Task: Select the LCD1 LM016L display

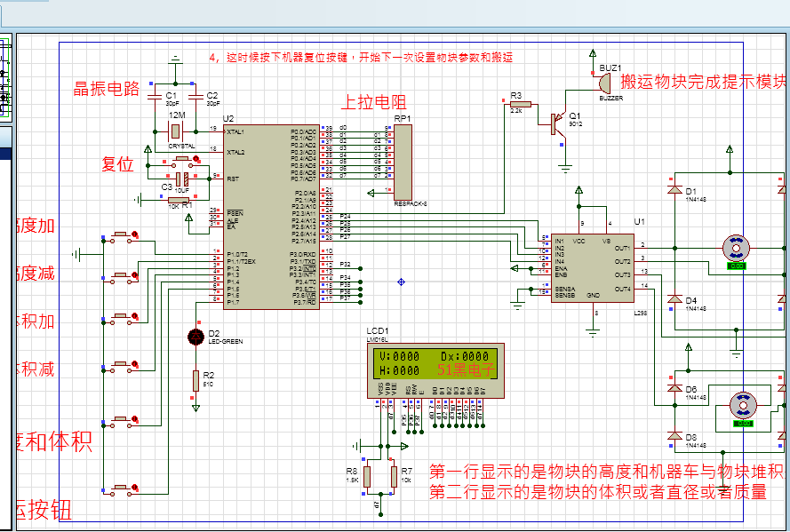Action: click(435, 370)
